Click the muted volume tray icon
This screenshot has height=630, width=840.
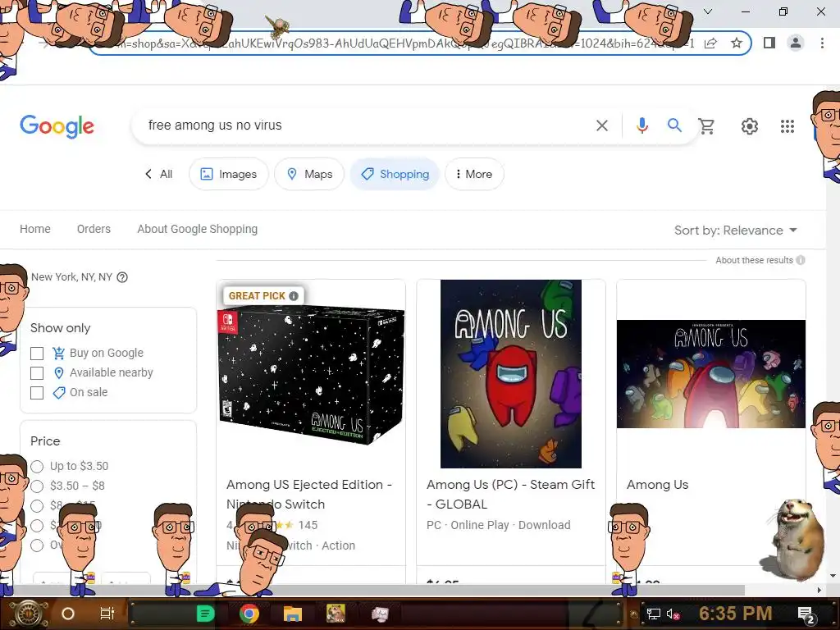click(673, 614)
